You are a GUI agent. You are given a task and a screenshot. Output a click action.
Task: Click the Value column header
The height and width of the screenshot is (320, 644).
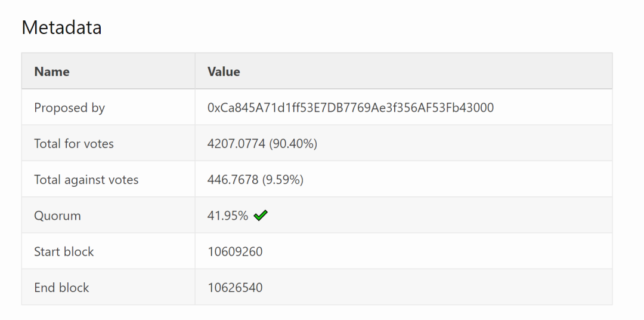click(224, 72)
